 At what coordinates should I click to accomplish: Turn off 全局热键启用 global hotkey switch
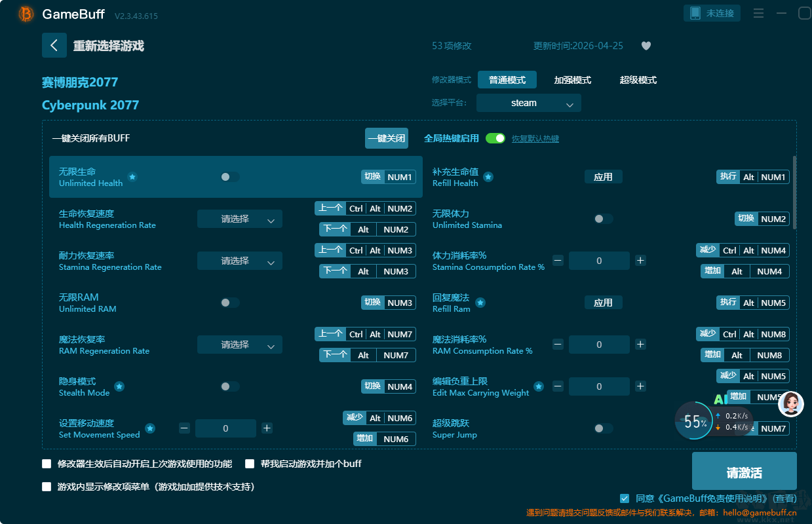click(495, 138)
